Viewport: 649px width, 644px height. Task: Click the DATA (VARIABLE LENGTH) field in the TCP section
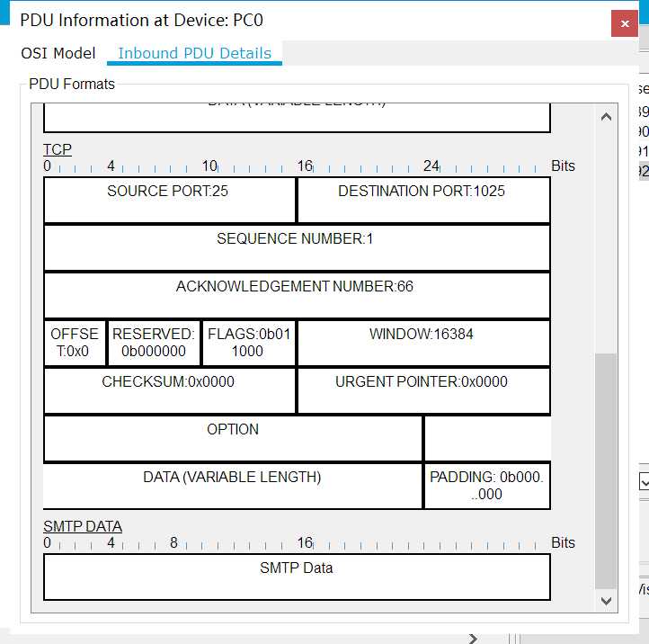pos(233,486)
